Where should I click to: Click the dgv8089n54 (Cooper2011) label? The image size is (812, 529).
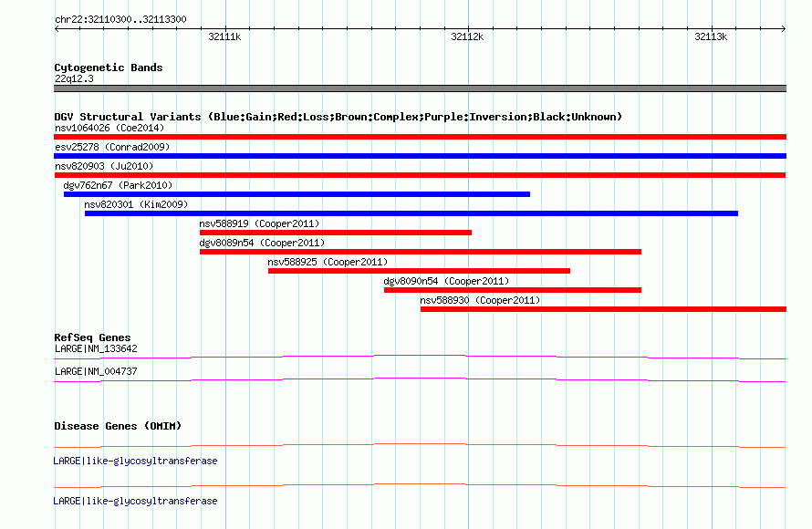(262, 243)
